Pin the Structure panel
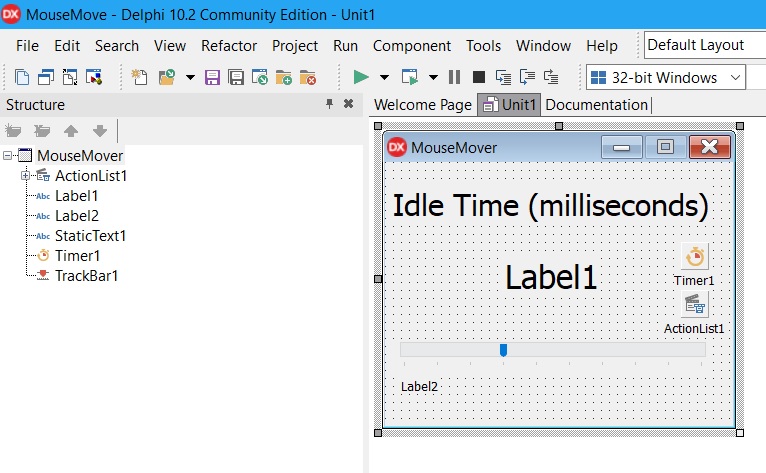 click(329, 104)
